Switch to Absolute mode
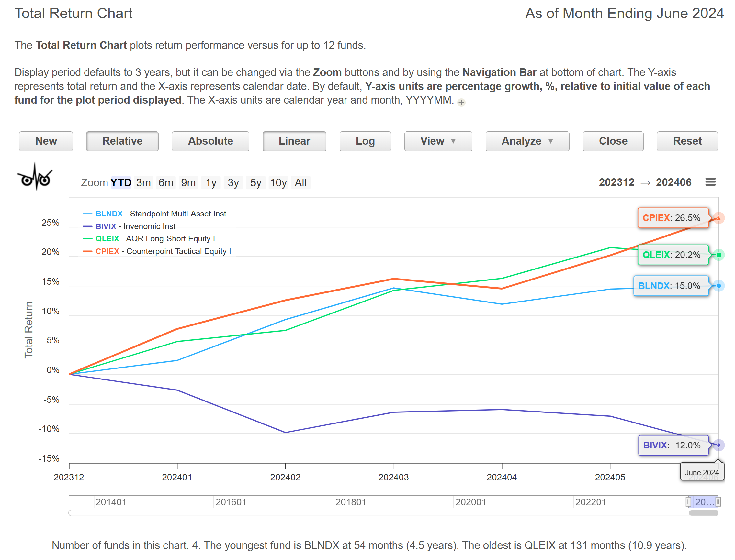Image resolution: width=735 pixels, height=560 pixels. (210, 141)
